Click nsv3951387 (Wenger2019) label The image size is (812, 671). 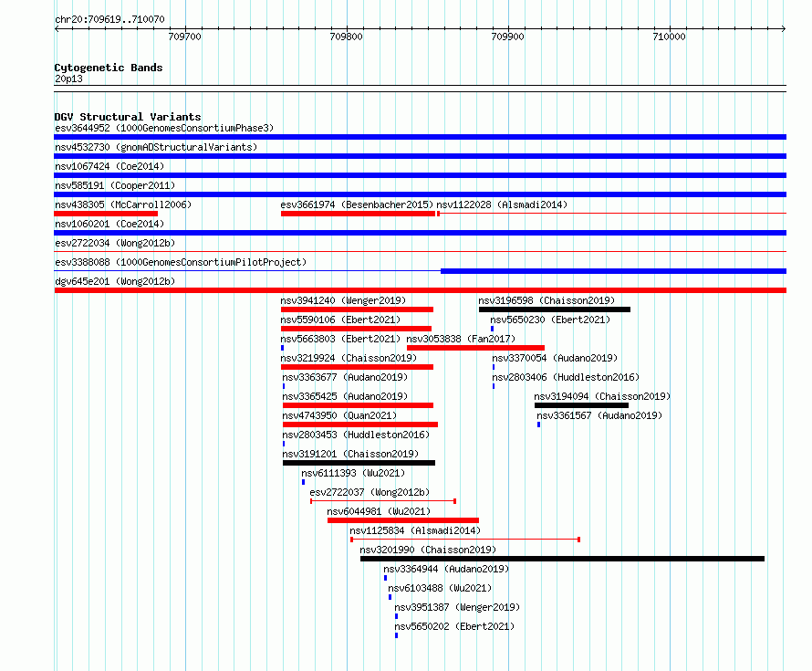[457, 607]
